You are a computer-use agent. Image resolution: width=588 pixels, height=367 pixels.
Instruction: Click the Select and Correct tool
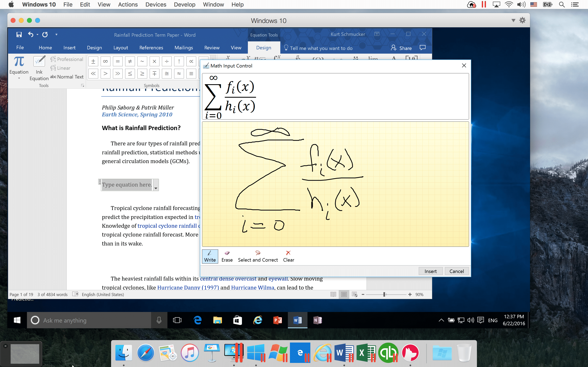(x=257, y=256)
